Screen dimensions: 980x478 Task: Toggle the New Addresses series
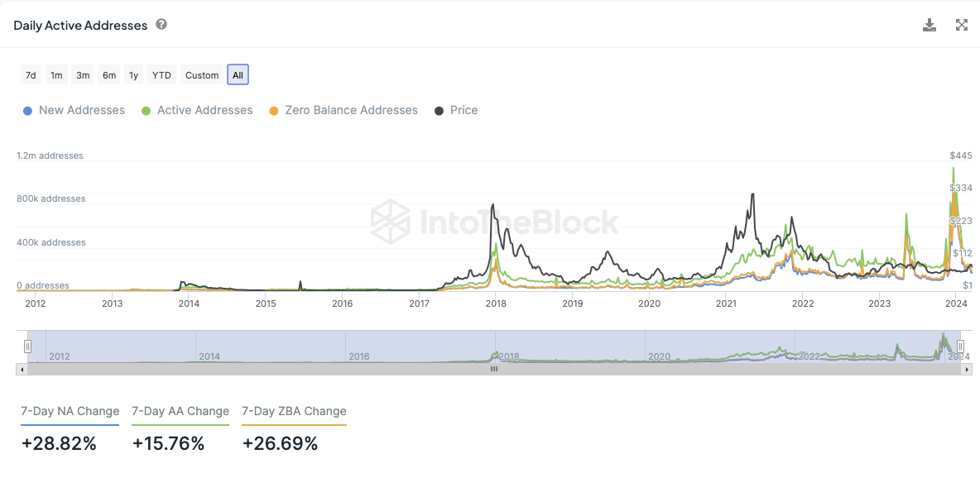point(74,110)
